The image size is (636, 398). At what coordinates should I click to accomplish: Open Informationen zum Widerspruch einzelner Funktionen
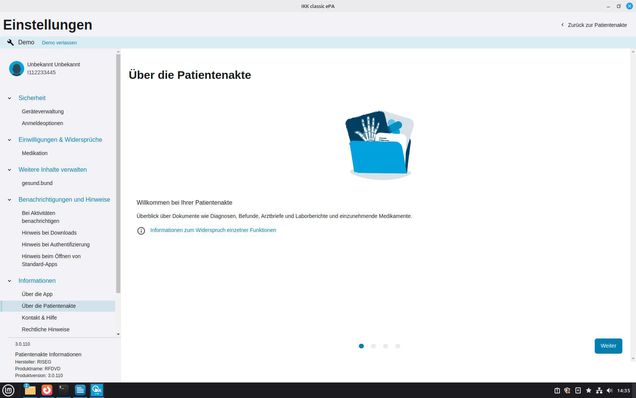[x=213, y=230]
